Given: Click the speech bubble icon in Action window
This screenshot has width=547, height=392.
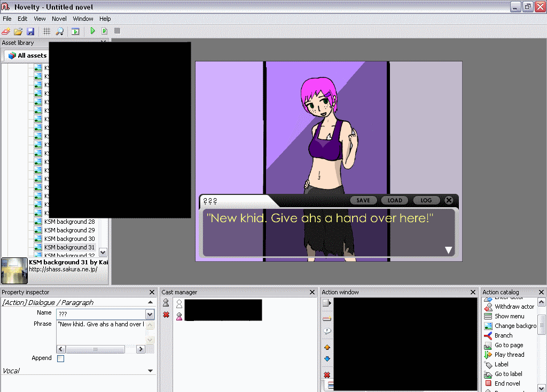Looking at the screenshot, I should [x=327, y=331].
